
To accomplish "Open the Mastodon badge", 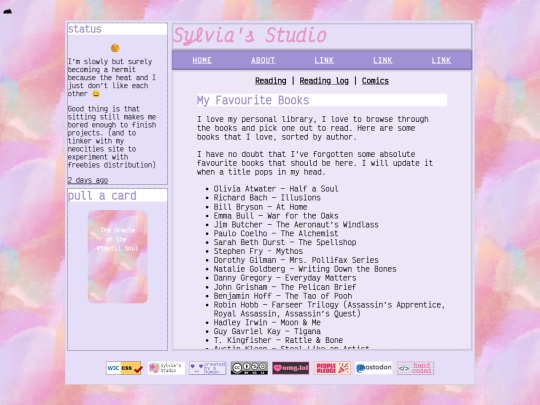I will click(374, 368).
